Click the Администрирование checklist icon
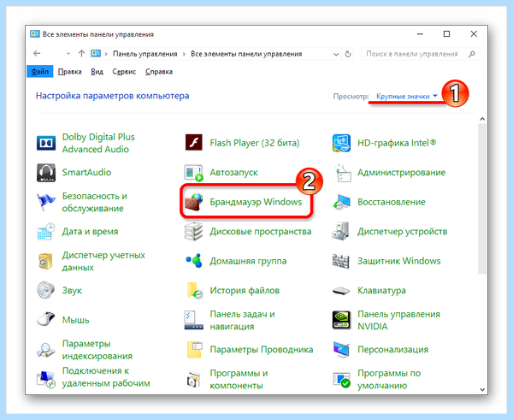This screenshot has width=513, height=420. pos(342,173)
